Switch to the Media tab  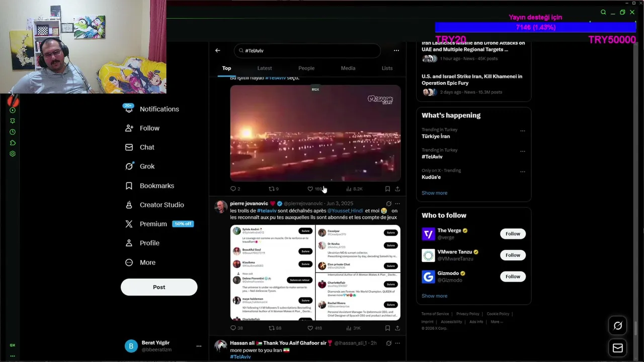click(348, 68)
